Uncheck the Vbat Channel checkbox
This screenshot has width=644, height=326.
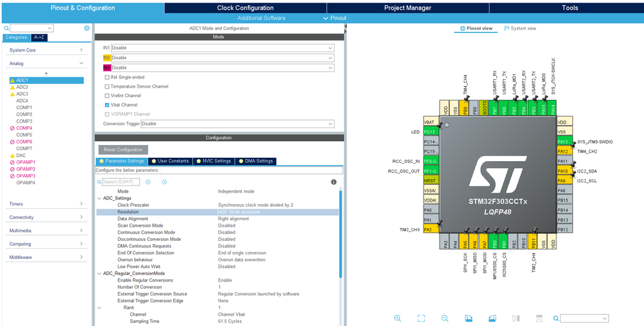click(107, 105)
